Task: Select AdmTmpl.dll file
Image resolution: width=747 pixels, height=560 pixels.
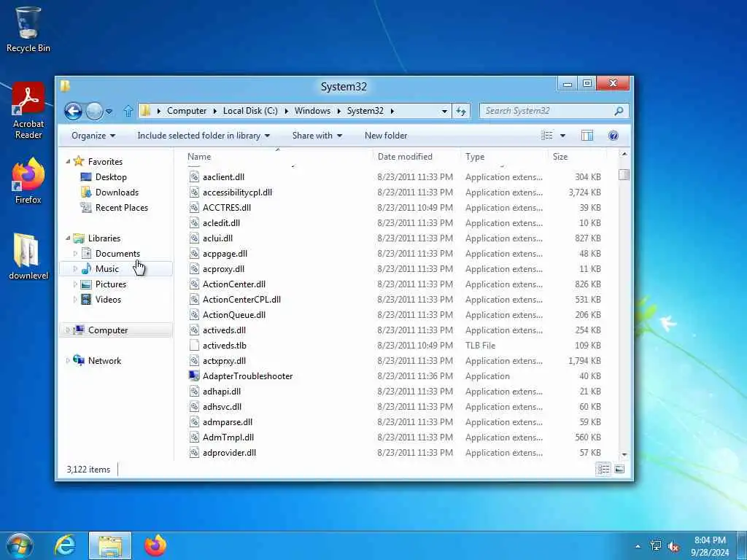Action: (x=228, y=437)
